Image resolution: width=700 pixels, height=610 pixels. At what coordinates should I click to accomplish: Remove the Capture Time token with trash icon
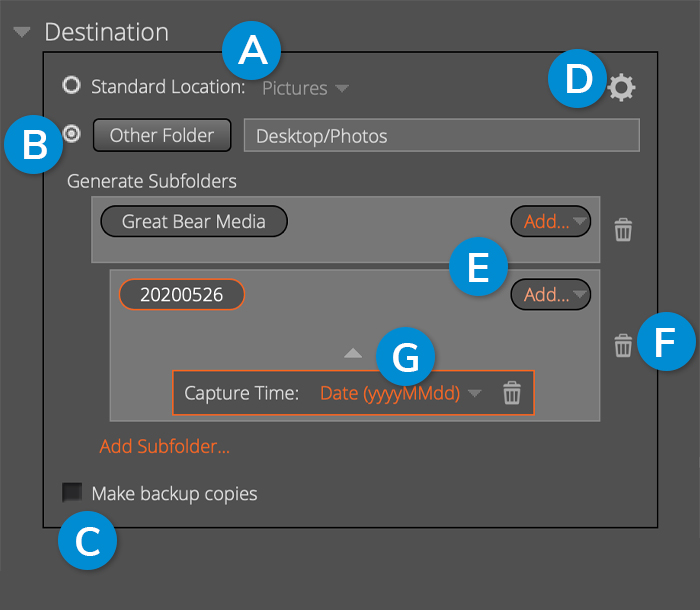click(x=512, y=393)
